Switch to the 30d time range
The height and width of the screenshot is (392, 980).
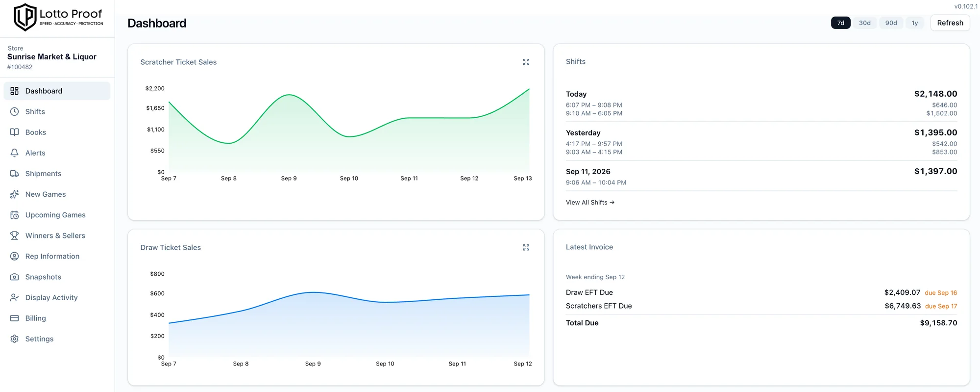[864, 23]
